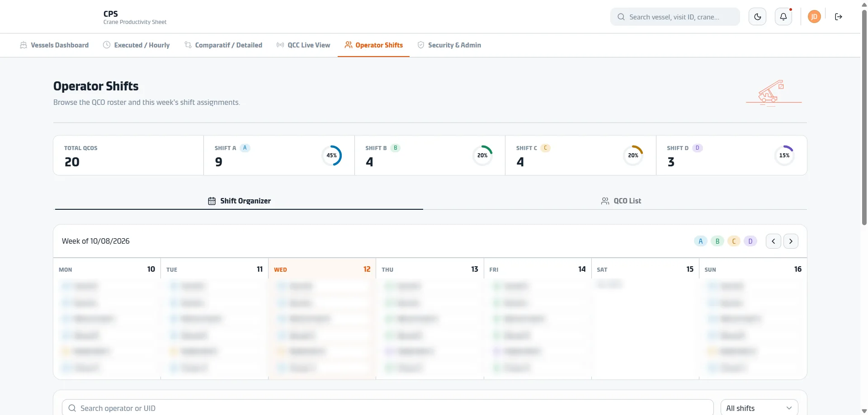Toggle shift A legend filter in calendar
This screenshot has height=415, width=868.
[x=701, y=241]
